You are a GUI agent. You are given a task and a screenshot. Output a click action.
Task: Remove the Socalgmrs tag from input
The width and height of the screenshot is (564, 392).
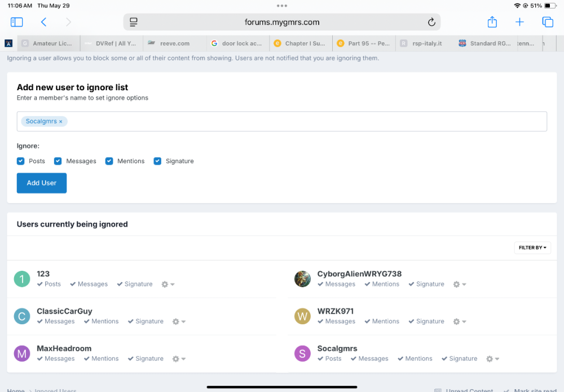coord(61,121)
